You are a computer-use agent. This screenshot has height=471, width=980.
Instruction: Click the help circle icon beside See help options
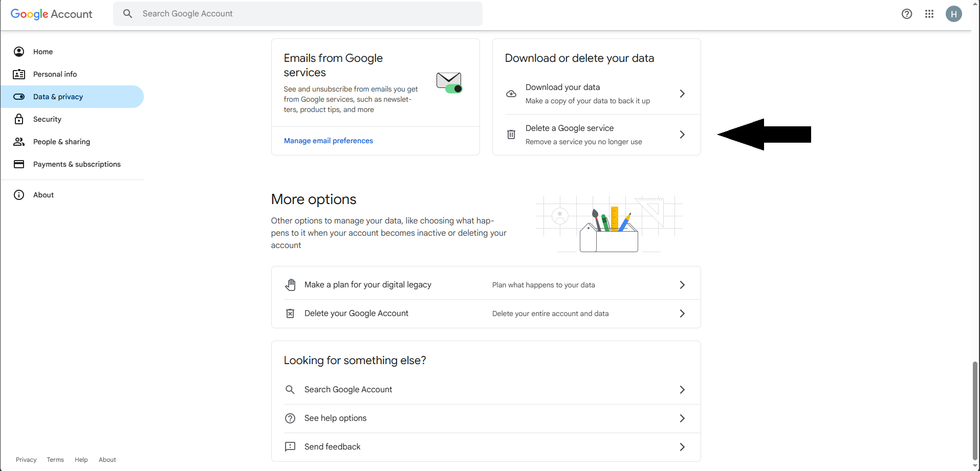tap(290, 418)
